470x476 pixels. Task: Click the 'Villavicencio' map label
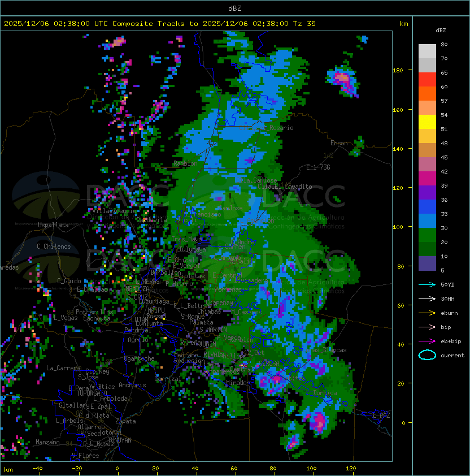point(115,211)
